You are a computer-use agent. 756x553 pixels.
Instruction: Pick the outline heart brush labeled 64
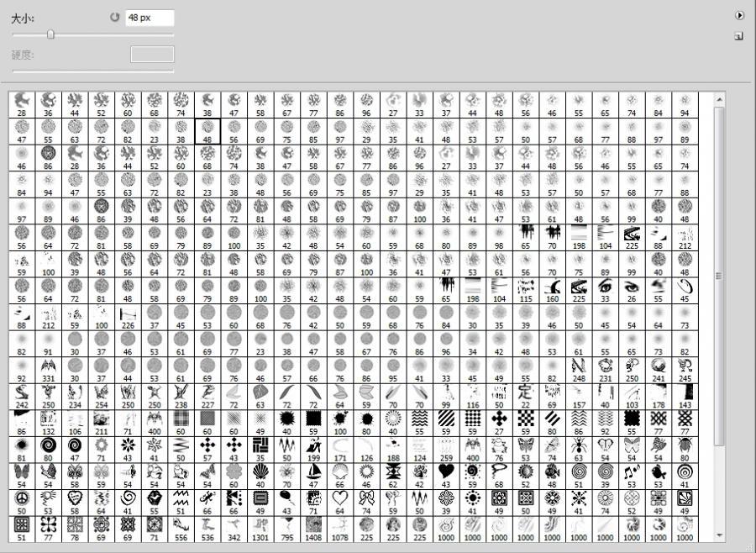340,503
